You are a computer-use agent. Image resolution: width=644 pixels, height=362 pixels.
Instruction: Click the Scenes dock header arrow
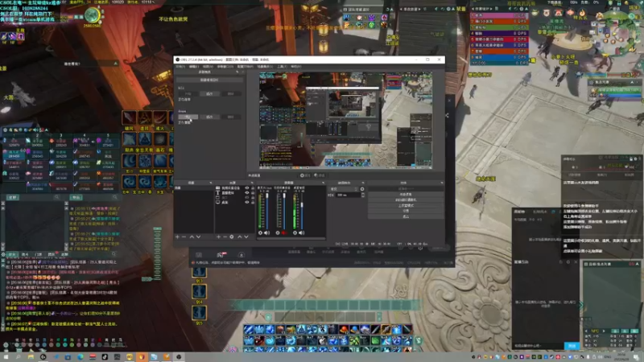coord(211,183)
